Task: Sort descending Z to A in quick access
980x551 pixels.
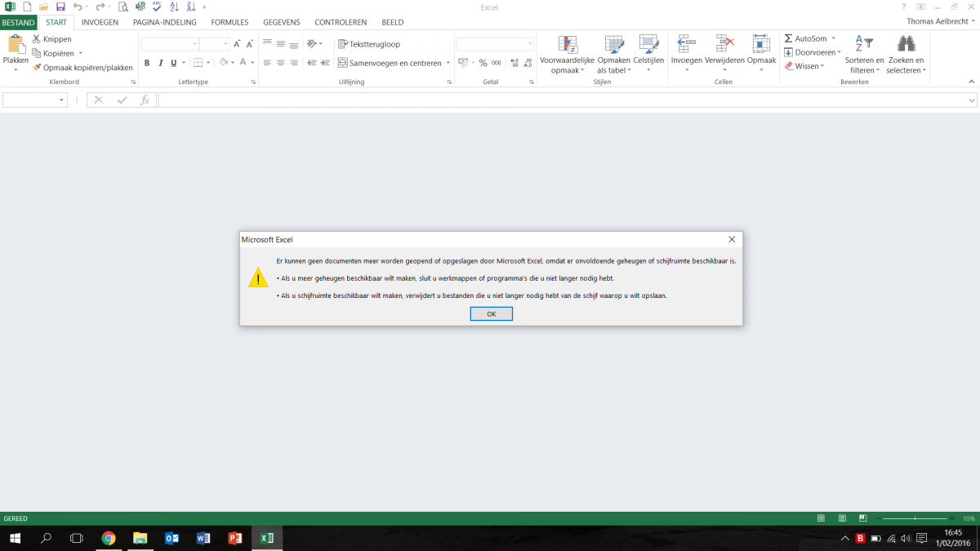Action: click(190, 7)
